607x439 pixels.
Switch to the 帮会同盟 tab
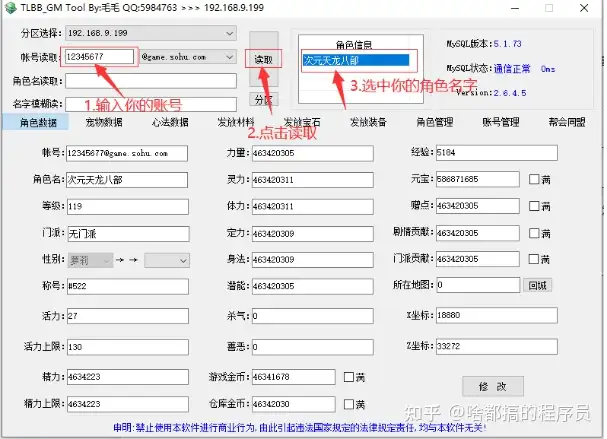tap(567, 123)
